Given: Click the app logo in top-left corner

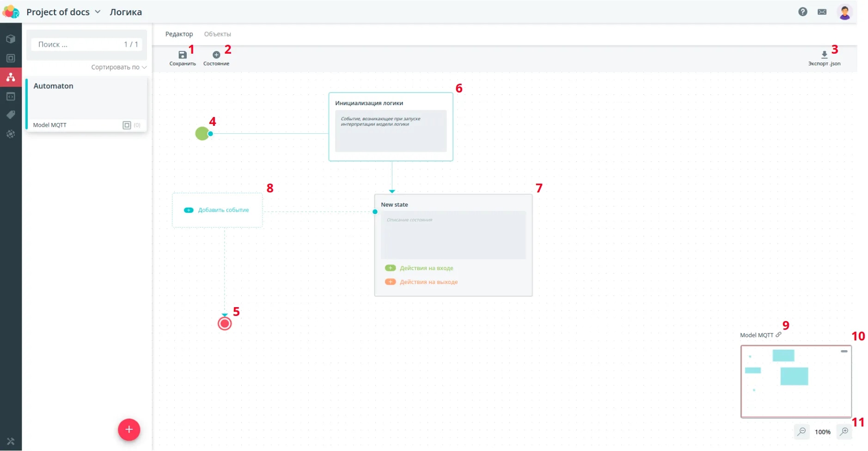Looking at the screenshot, I should click(11, 12).
